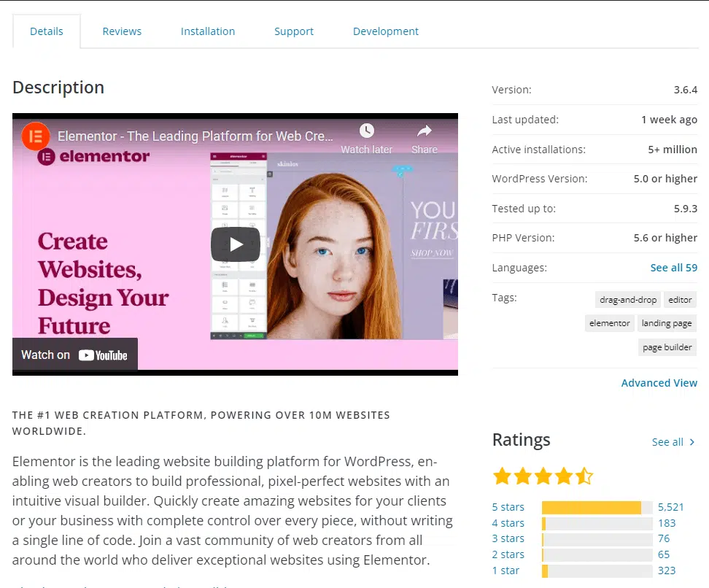Click the red Elementor logo in the video
Image resolution: width=709 pixels, height=588 pixels.
click(35, 136)
